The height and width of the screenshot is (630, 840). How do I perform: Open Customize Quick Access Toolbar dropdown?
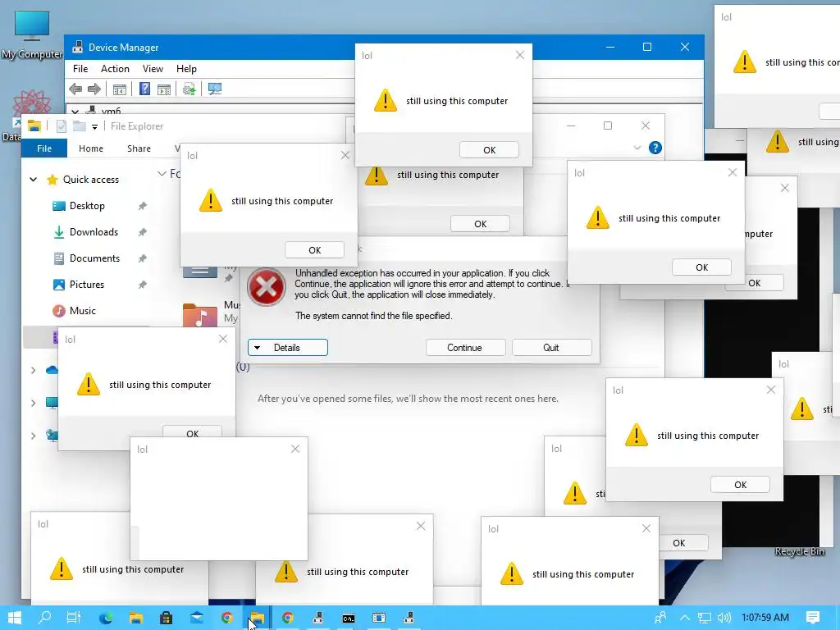coord(95,127)
